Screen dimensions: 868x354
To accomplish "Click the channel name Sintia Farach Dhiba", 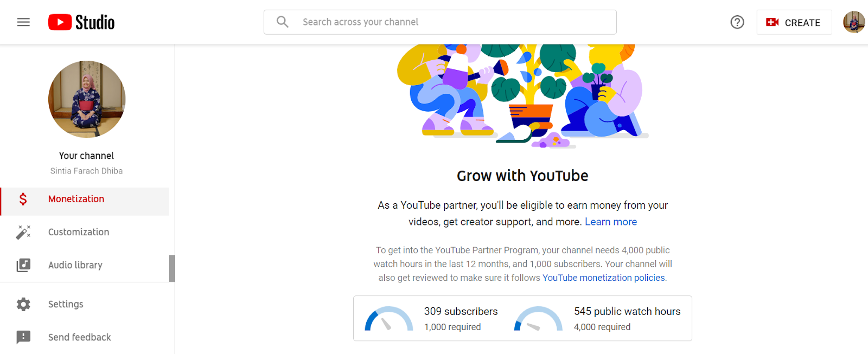I will tap(86, 171).
